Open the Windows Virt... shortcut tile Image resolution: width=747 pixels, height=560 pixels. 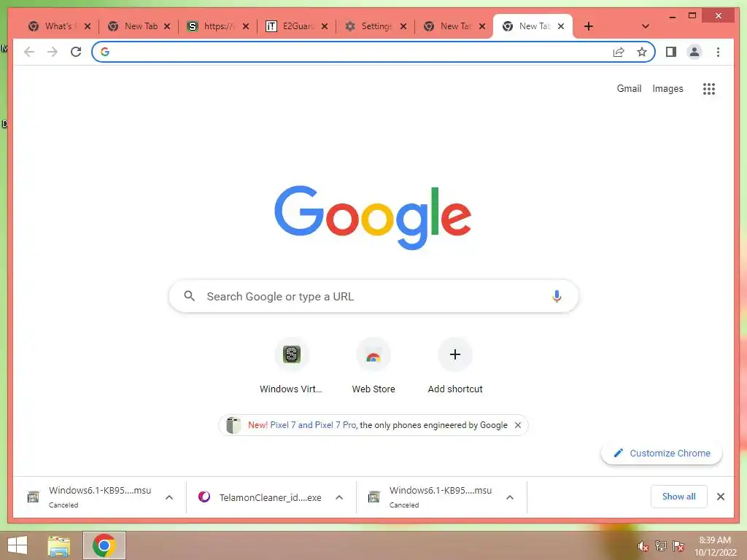point(291,367)
